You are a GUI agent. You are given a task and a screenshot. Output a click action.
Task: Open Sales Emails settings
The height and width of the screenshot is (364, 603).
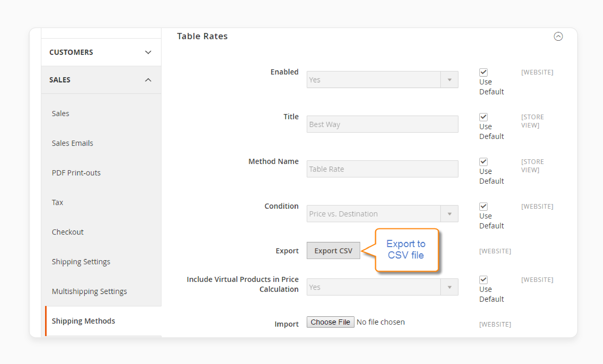tap(73, 143)
